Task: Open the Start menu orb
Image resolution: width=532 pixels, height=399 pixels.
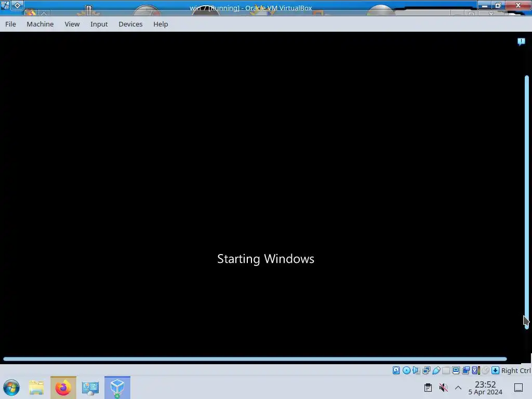Action: (x=11, y=388)
